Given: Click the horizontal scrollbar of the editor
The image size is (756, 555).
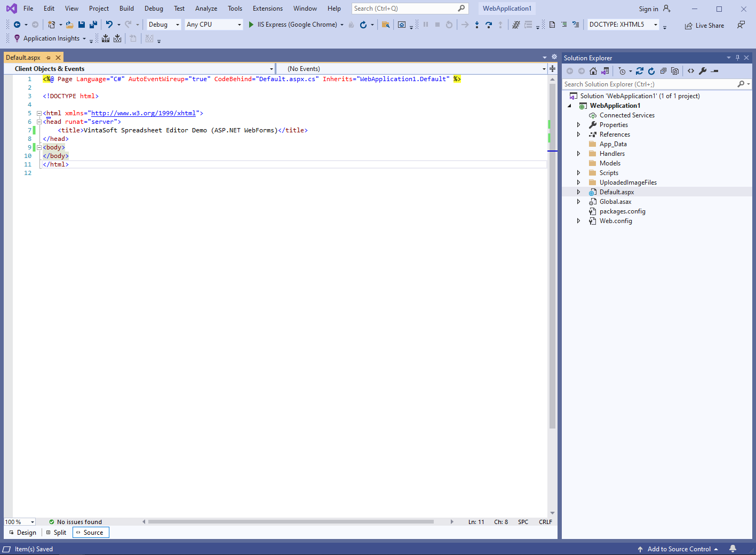Looking at the screenshot, I should coord(291,522).
